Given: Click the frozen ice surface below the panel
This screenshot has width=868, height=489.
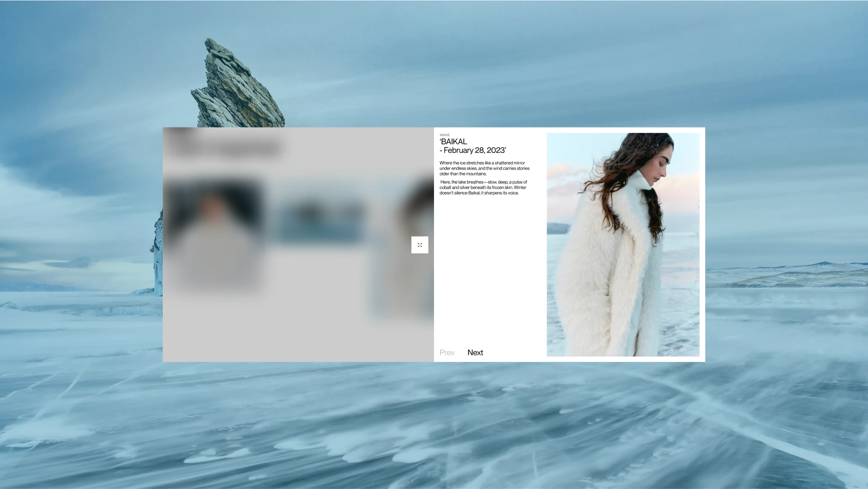Looking at the screenshot, I should [x=434, y=425].
